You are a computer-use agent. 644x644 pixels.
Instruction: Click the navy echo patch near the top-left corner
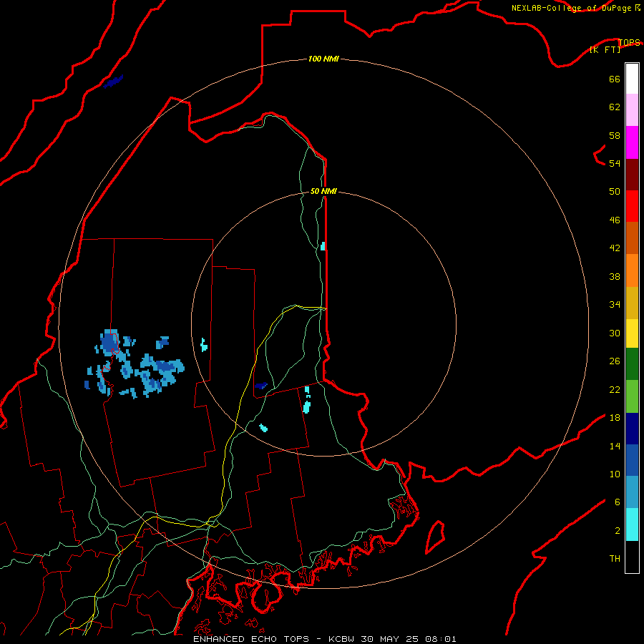[113, 82]
